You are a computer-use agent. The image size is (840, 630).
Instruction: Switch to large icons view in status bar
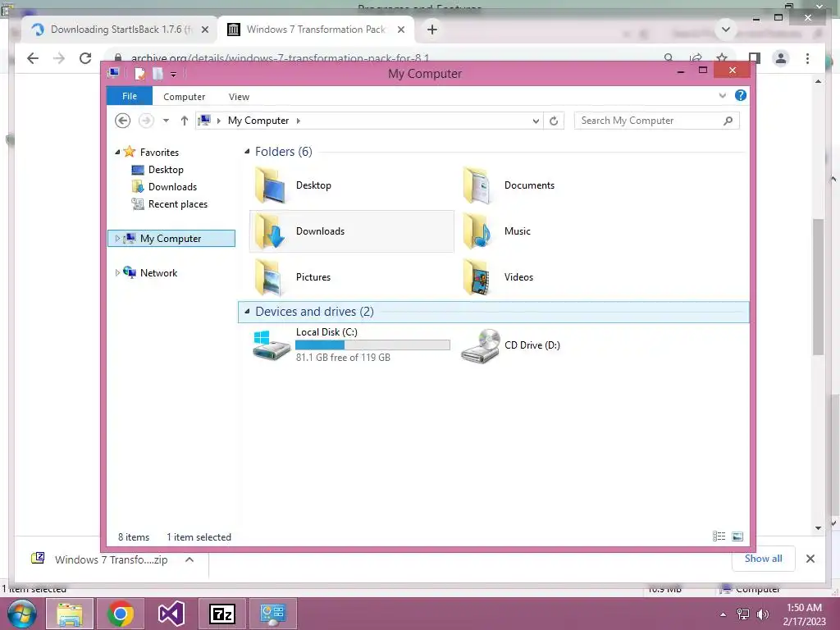737,536
